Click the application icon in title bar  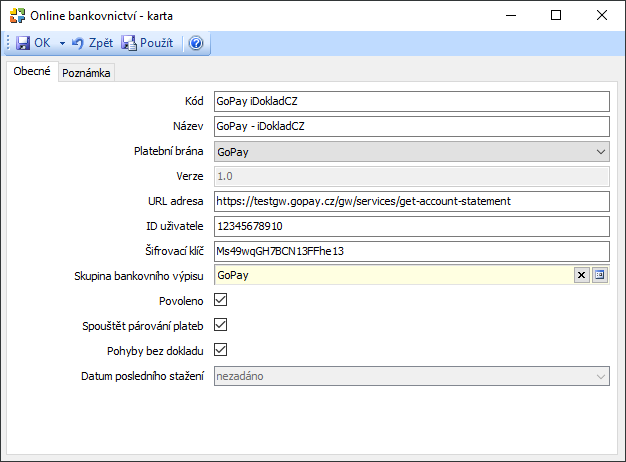(18, 16)
